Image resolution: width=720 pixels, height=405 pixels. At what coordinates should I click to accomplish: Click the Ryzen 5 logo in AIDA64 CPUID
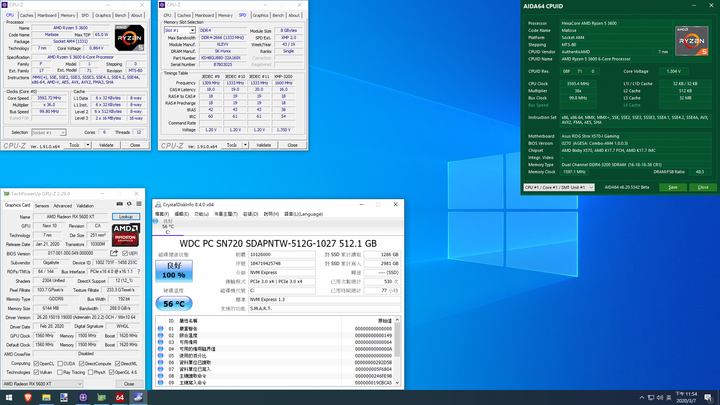(692, 41)
